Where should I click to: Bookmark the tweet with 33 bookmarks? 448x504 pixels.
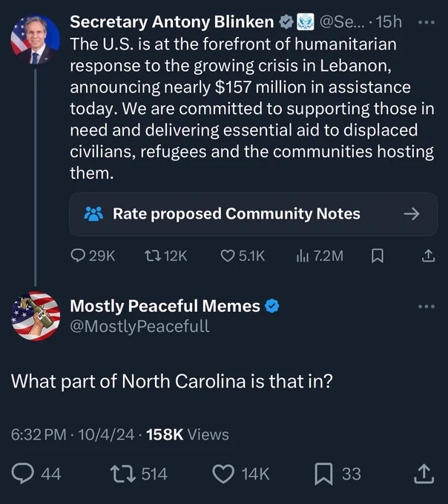click(x=337, y=474)
